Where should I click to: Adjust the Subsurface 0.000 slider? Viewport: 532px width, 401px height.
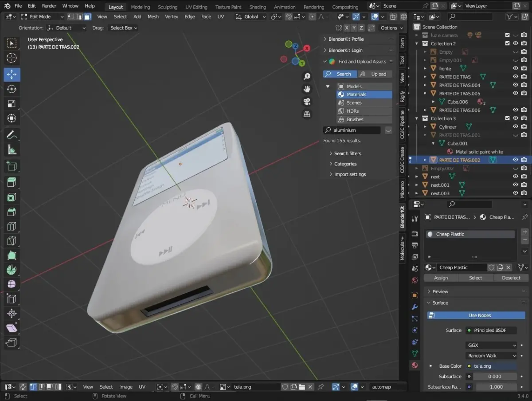click(495, 377)
